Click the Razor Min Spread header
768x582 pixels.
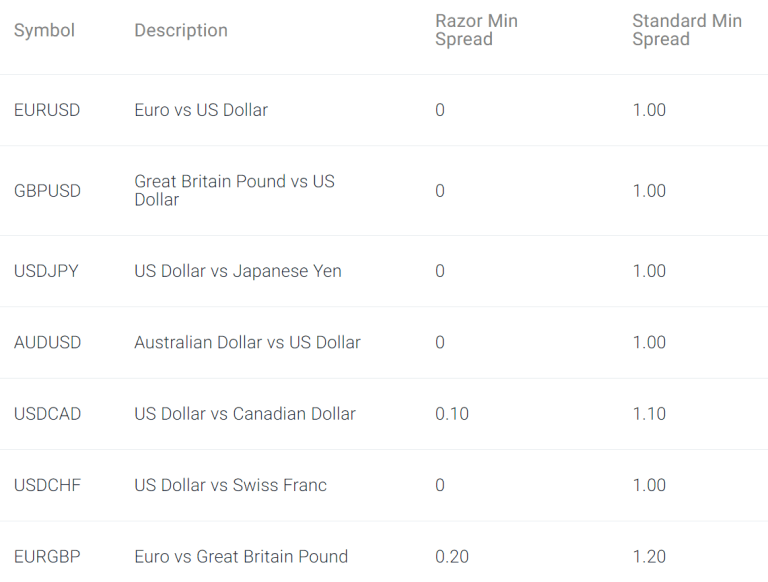click(x=476, y=30)
